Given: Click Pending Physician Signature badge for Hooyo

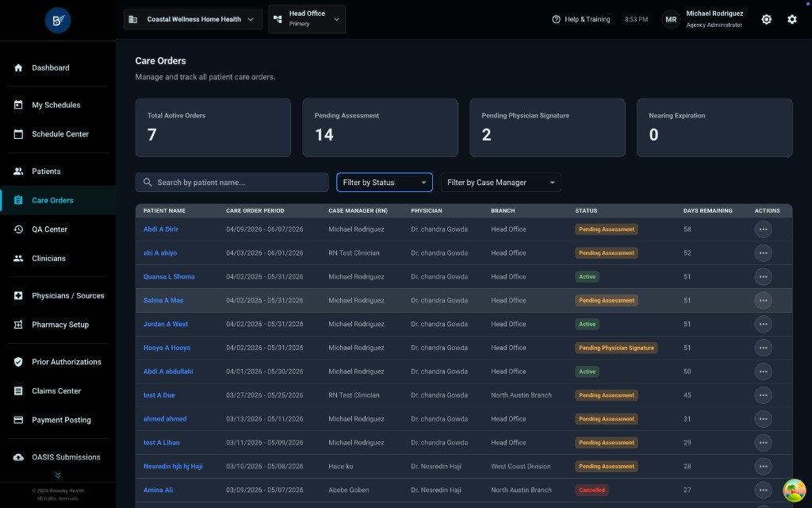Looking at the screenshot, I should (x=616, y=348).
